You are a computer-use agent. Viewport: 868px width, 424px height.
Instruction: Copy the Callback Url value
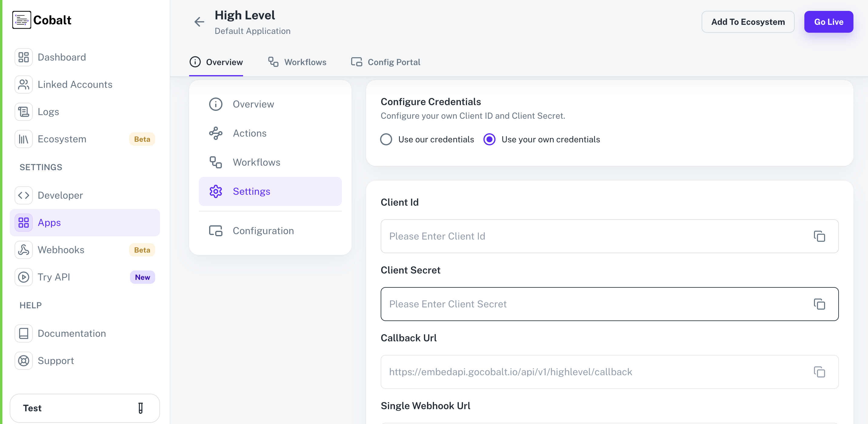pos(820,372)
